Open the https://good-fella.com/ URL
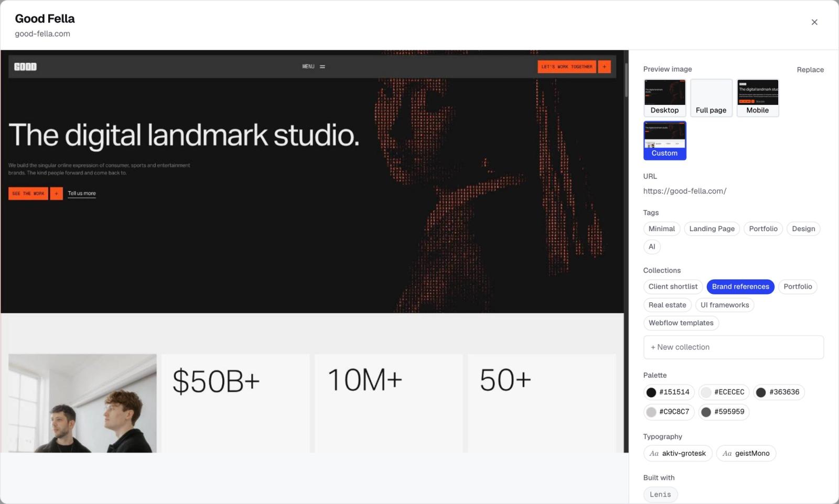Screen dimensions: 839x504 (x=684, y=191)
